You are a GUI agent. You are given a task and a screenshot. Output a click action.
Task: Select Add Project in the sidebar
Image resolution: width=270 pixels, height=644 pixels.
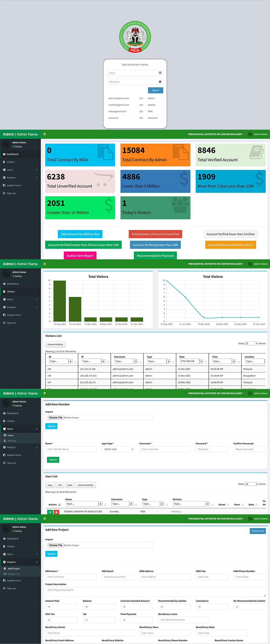(x=14, y=569)
